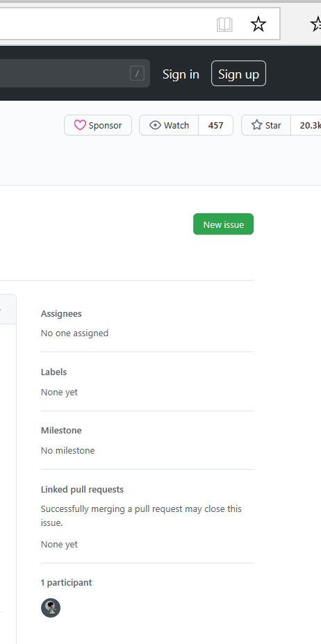The image size is (321, 644).
Task: Open the Sponsor button
Action: [98, 125]
